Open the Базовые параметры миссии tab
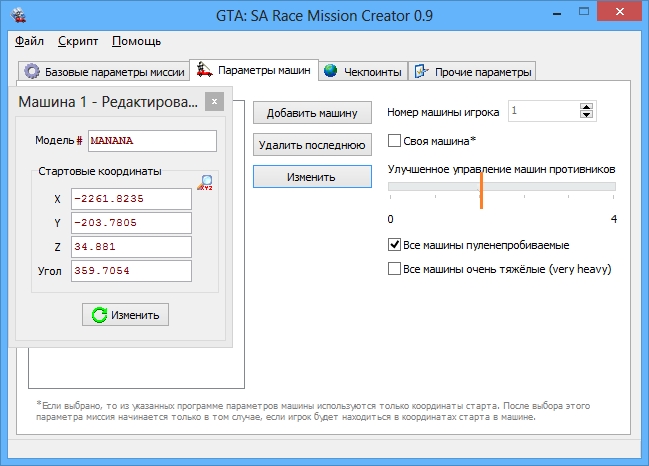The image size is (649, 466). point(103,71)
